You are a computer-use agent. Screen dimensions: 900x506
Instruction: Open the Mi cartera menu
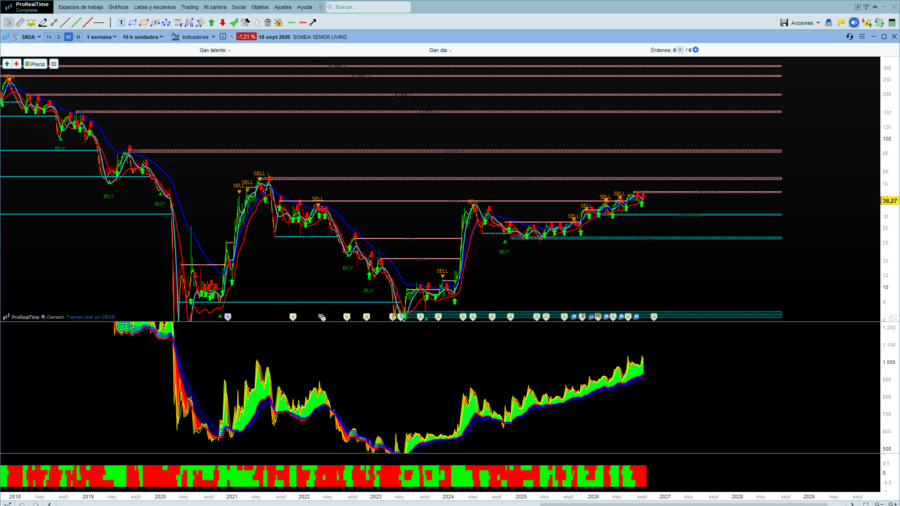215,7
